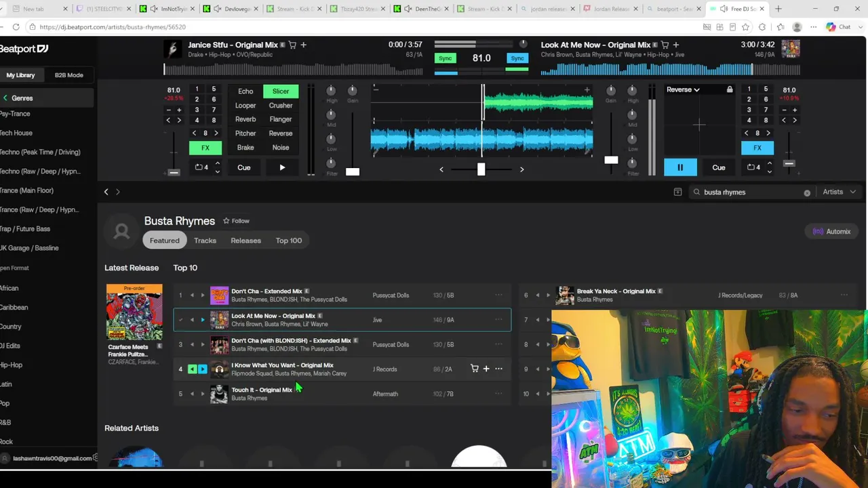
Task: Disable the Slicer effect
Action: pyautogui.click(x=281, y=91)
